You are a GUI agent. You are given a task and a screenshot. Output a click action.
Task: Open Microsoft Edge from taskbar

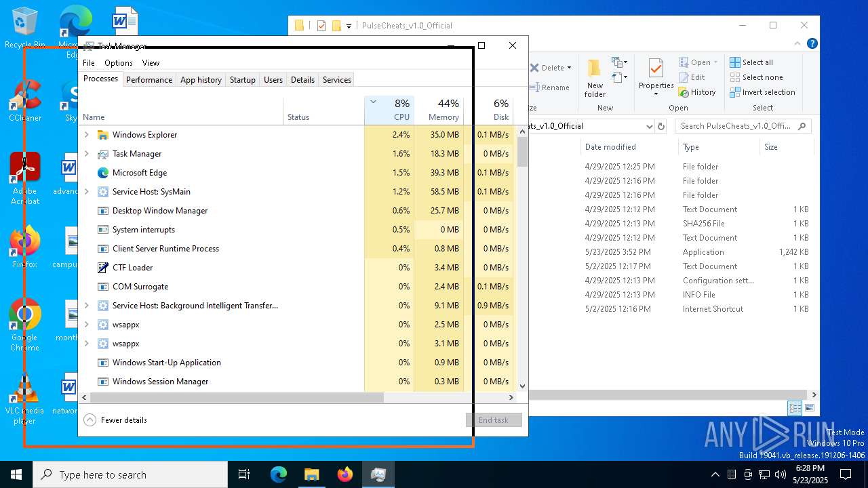[x=279, y=474]
